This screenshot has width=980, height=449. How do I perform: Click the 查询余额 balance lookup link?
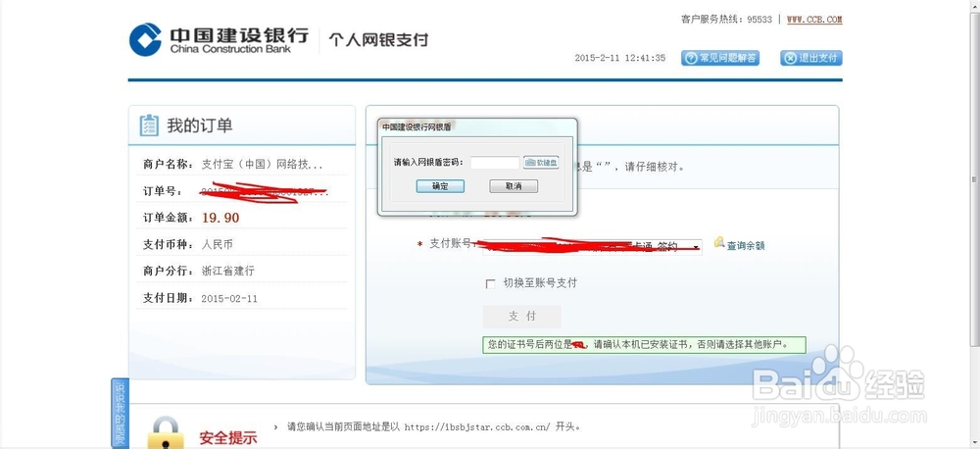pos(745,246)
